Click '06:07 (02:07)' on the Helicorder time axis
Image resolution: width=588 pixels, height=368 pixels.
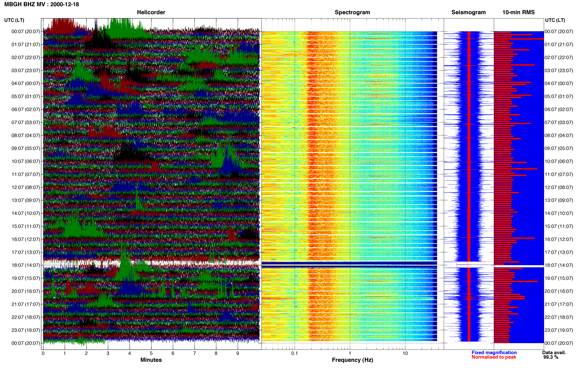(26, 109)
